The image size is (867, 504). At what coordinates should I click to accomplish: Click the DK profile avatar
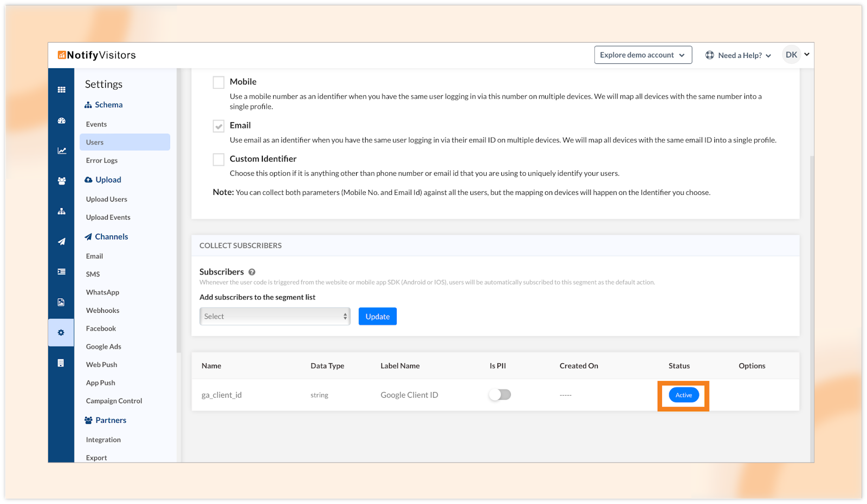tap(791, 55)
